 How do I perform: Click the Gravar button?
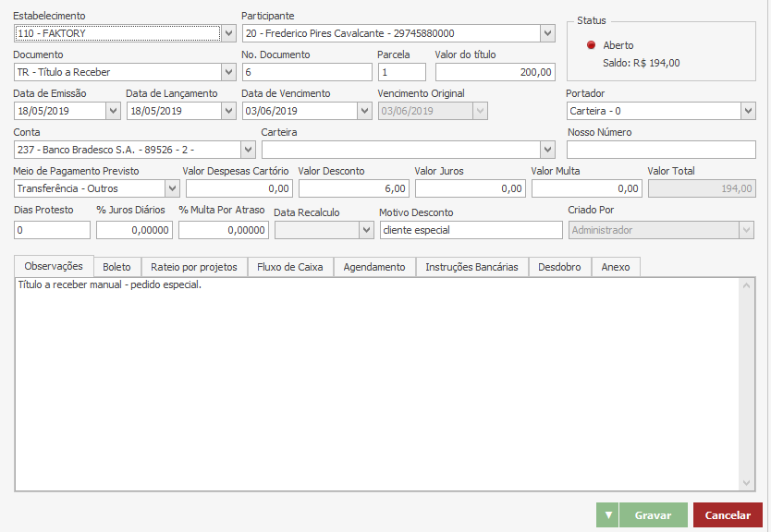click(x=653, y=515)
